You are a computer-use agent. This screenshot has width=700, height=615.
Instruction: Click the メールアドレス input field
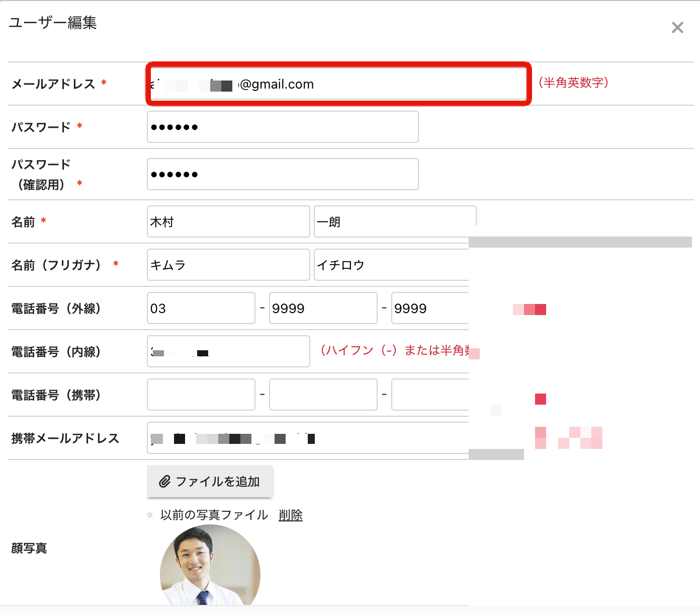point(338,84)
